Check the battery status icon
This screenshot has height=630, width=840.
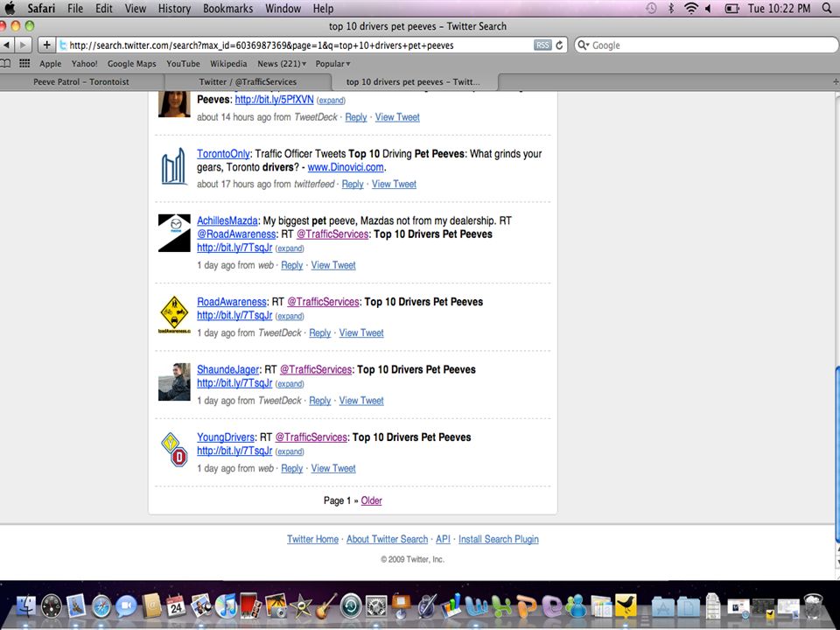731,8
